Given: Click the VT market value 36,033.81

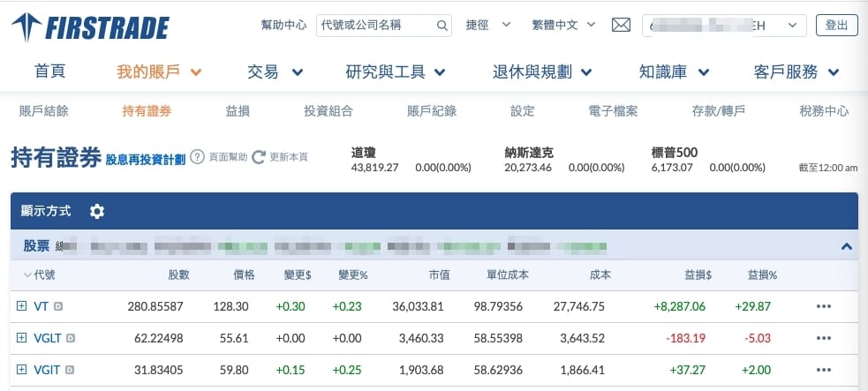Looking at the screenshot, I should [x=418, y=306].
